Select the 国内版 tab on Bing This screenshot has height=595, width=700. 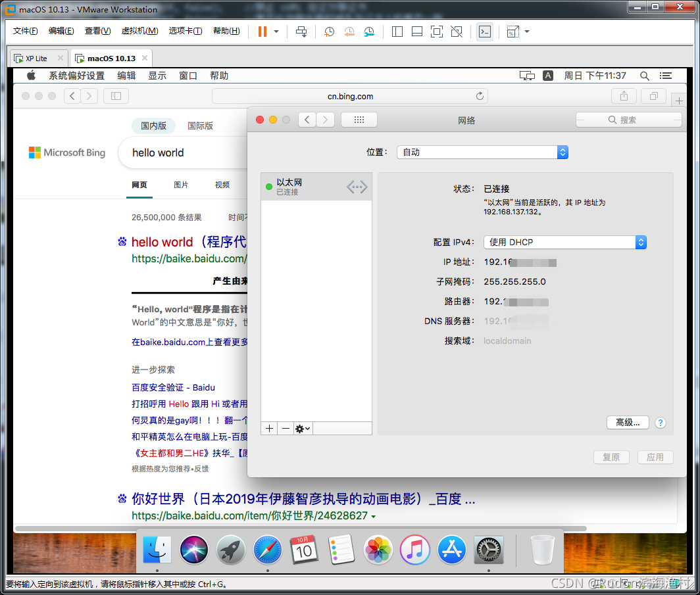point(153,126)
